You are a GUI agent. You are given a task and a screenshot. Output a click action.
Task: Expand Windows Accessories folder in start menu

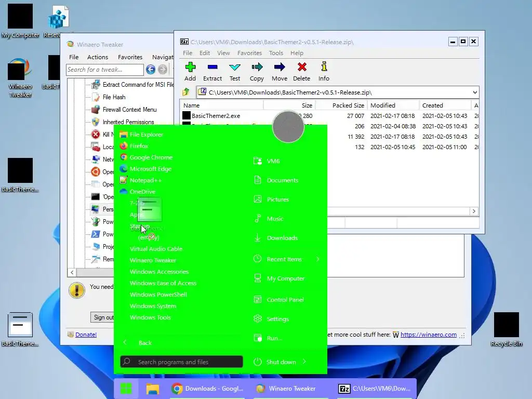pyautogui.click(x=159, y=272)
